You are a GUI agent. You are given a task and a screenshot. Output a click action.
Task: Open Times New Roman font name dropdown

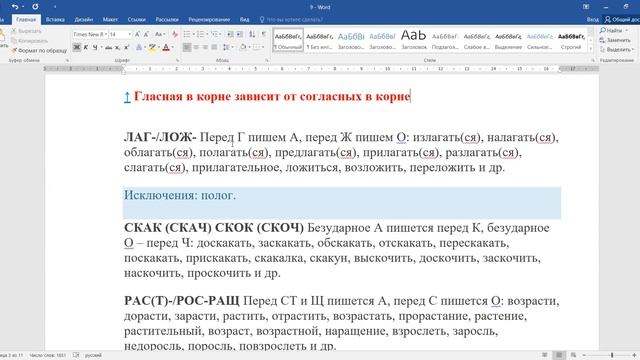pyautogui.click(x=106, y=34)
